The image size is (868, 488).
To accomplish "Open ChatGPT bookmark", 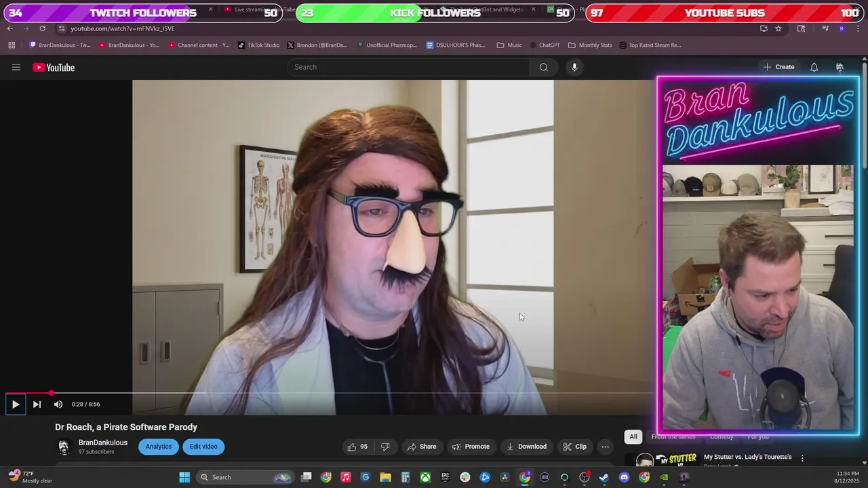I will tap(545, 45).
